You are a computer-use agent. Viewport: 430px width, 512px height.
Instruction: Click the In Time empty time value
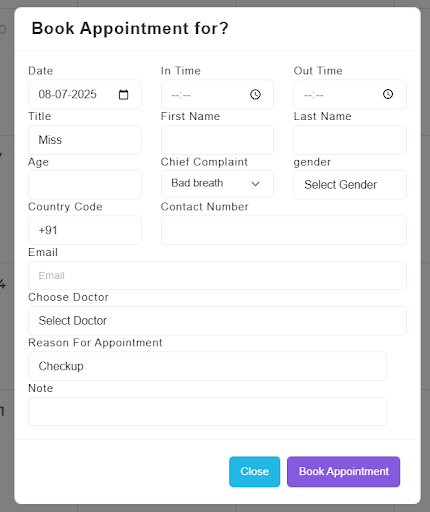(181, 95)
